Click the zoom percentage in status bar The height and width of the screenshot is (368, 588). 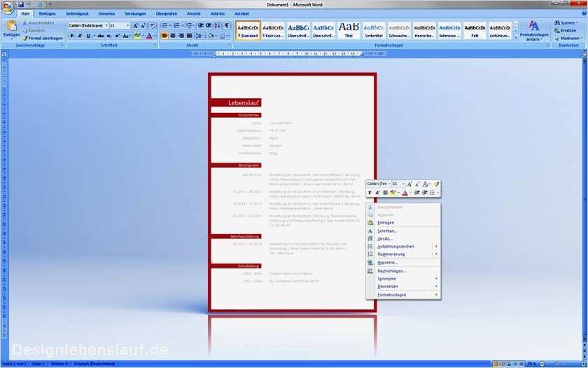pyautogui.click(x=532, y=364)
